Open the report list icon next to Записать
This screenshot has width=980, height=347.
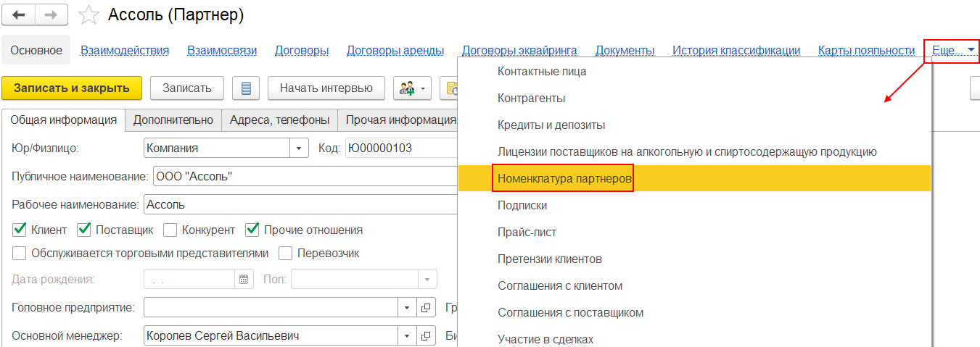246,88
